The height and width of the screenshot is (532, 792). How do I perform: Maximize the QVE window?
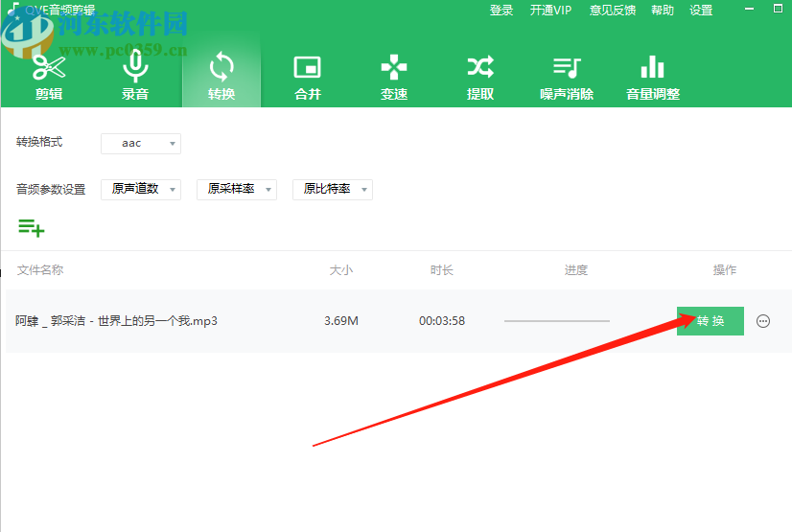pos(778,9)
